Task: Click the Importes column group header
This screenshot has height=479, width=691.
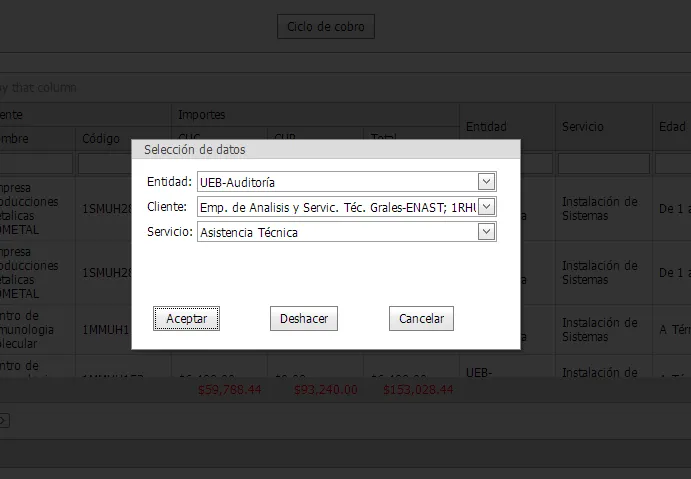Action: click(x=202, y=115)
